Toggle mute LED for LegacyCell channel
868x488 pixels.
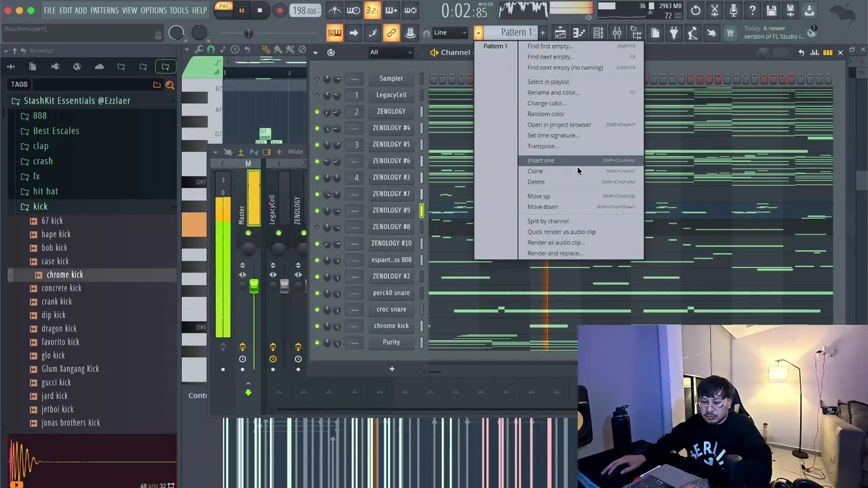317,95
